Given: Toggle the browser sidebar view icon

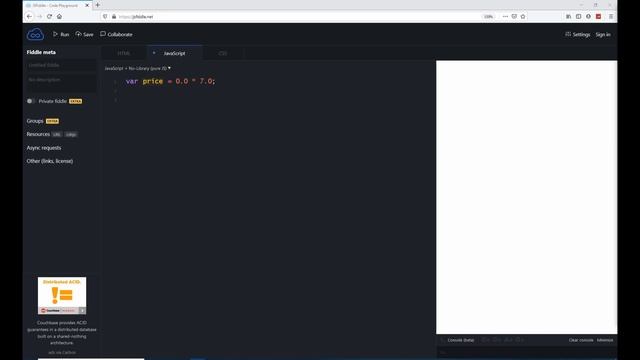Looking at the screenshot, I should [x=578, y=16].
